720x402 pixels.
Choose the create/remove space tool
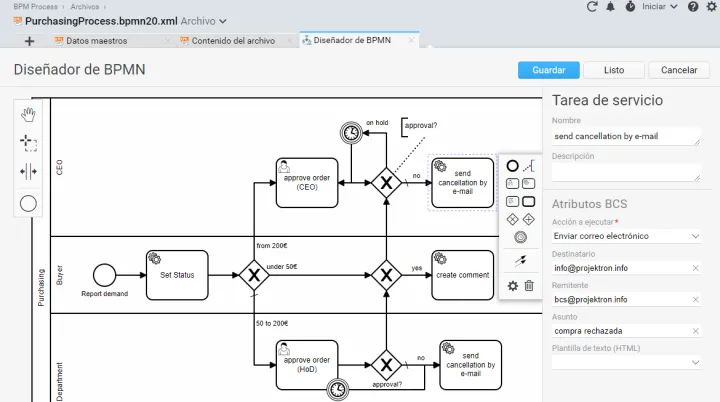(28, 171)
